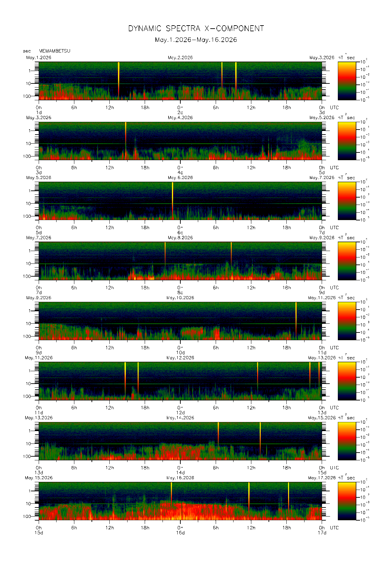
Task: Select the spectrogram panel for May 11–May 13
Action: click(x=180, y=381)
